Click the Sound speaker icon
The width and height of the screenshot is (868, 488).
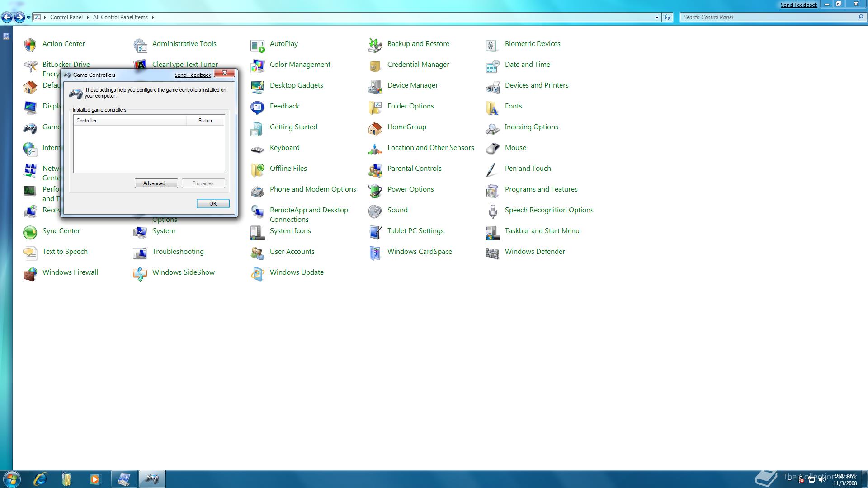click(375, 211)
